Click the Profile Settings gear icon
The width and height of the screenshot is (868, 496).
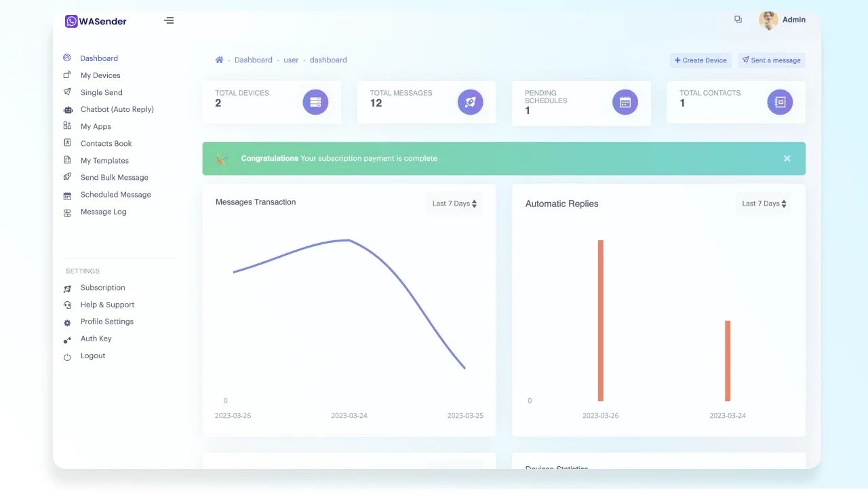coord(67,323)
